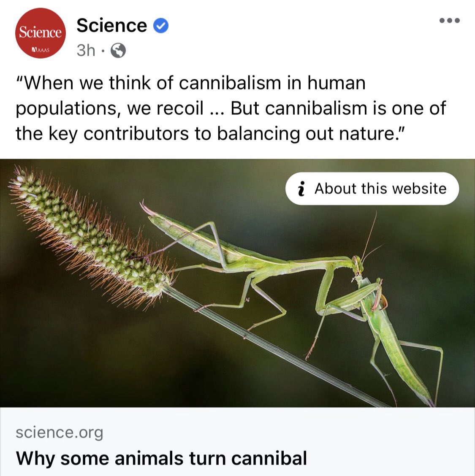Click the AAAS logo inside the avatar
475x476 pixels.
click(41, 49)
